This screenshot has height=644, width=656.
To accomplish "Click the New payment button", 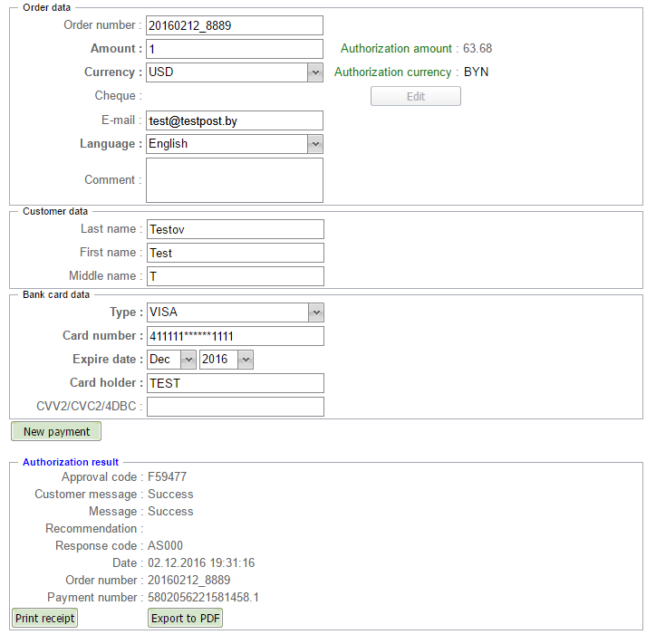I will tap(56, 432).
